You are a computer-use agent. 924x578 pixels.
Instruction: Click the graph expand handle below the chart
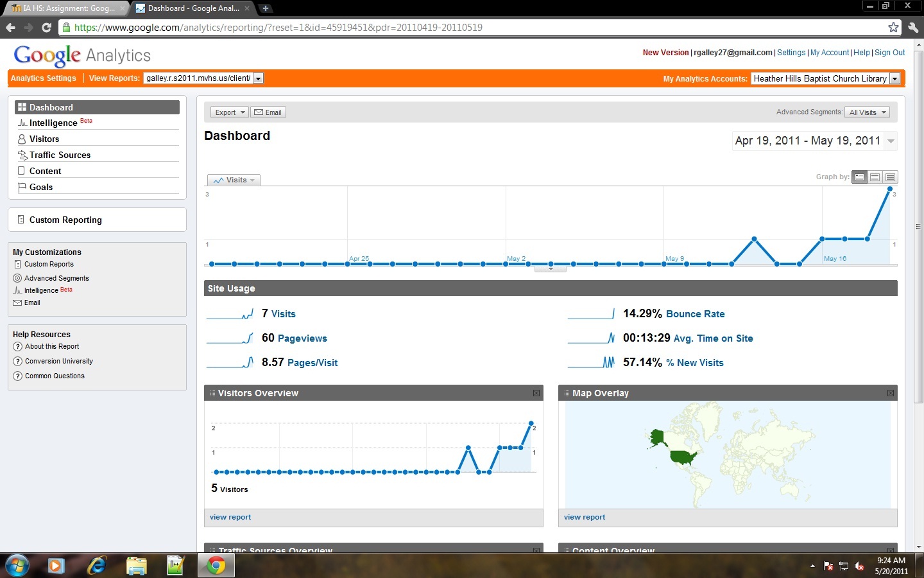click(x=551, y=269)
